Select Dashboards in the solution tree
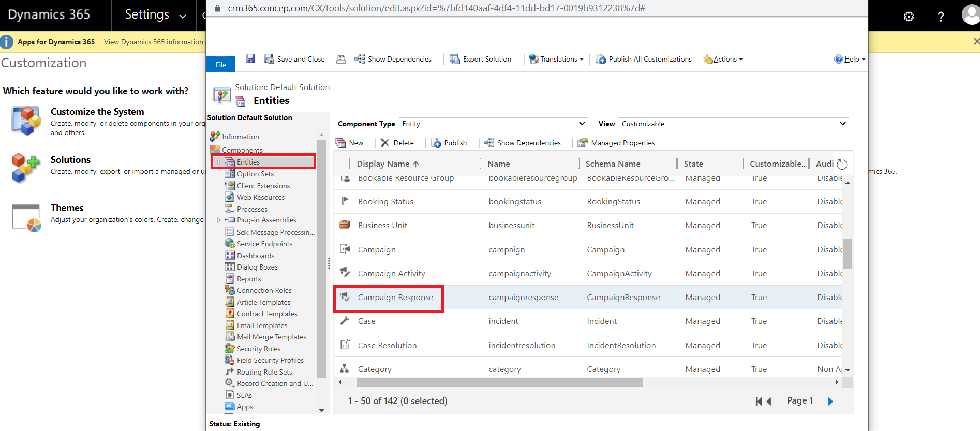The height and width of the screenshot is (431, 980). (x=256, y=256)
